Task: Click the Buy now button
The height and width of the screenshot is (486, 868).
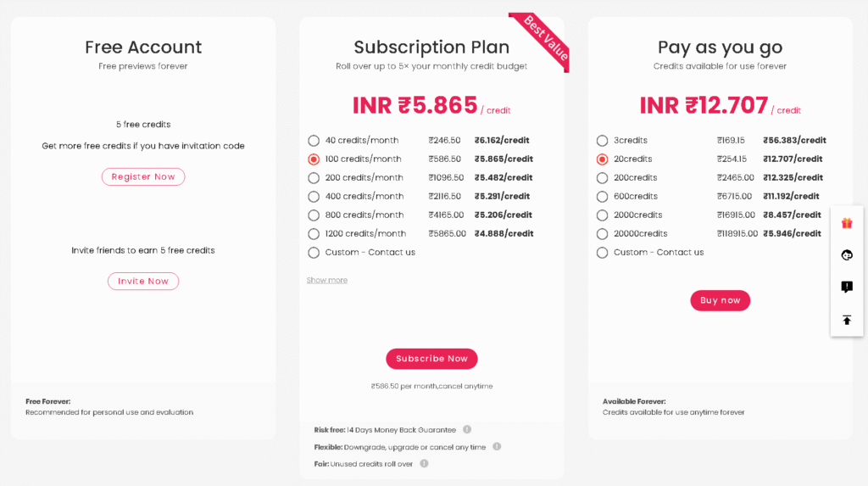Action: (720, 300)
